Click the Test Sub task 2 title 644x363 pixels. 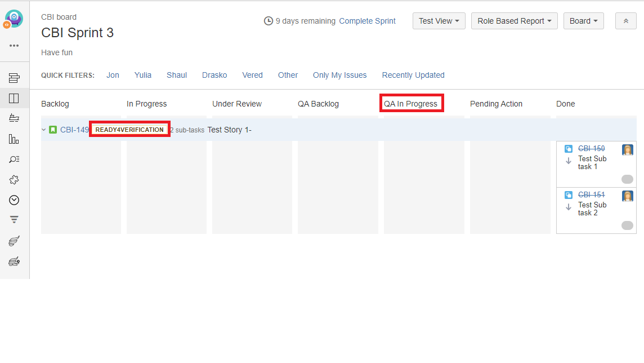coord(592,209)
